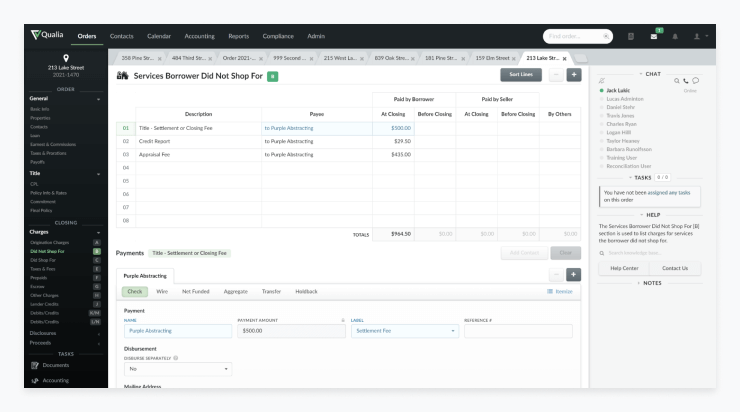The height and width of the screenshot is (412, 740).
Task: Click the Purple Abstracting payee tab
Action: pyautogui.click(x=145, y=276)
